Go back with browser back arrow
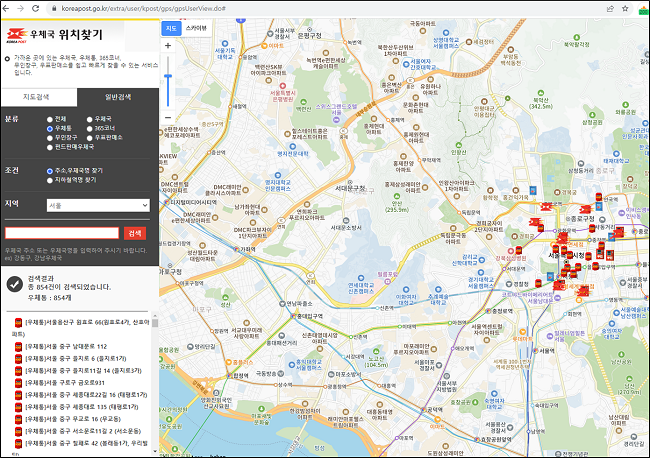650x458 pixels. [x=5, y=8]
